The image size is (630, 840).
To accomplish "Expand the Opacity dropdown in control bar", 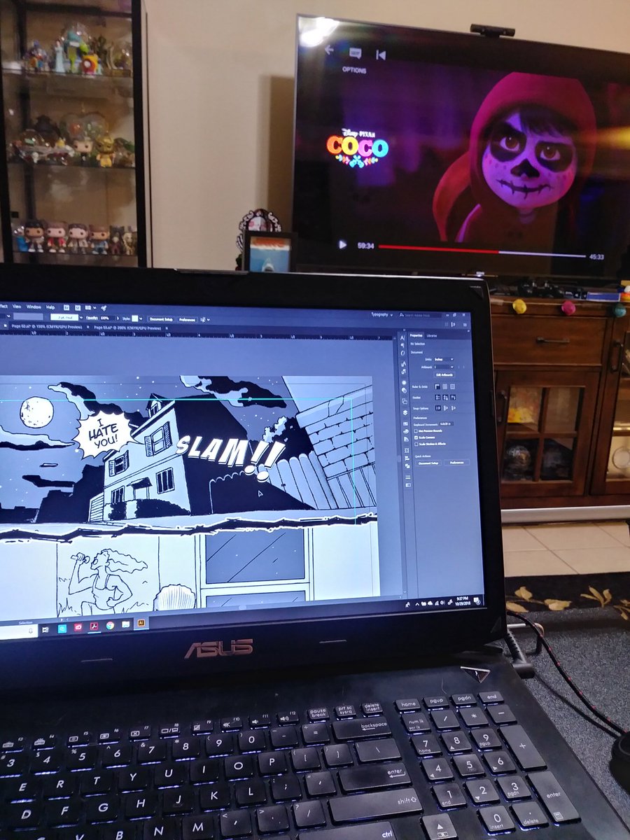I will 118,318.
